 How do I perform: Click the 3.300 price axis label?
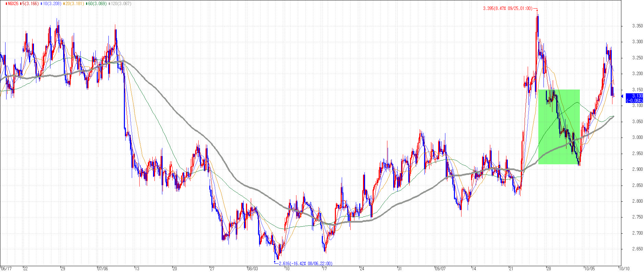(637, 42)
